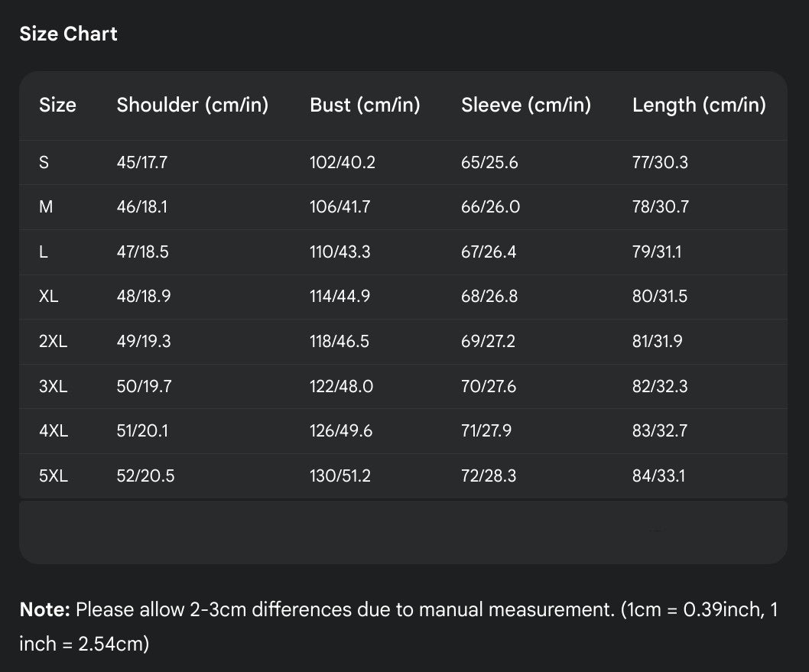Click the Size column header
Screen dimensions: 809x672
coord(57,105)
